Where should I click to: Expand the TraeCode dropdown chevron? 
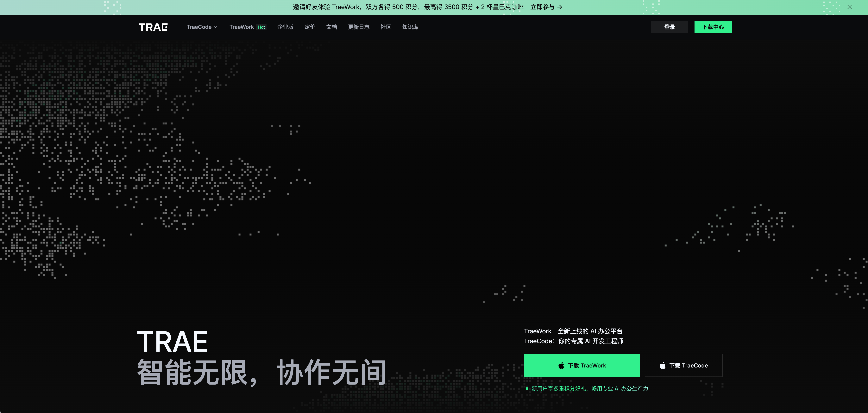[216, 27]
